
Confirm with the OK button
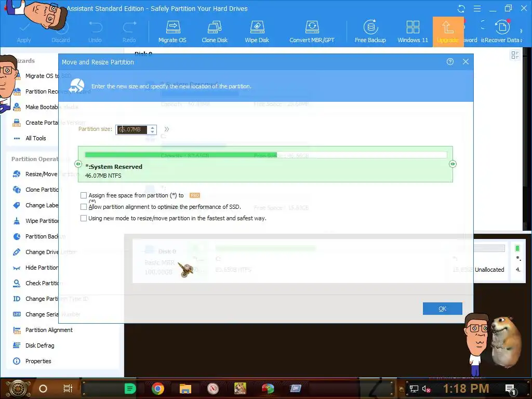(x=442, y=309)
